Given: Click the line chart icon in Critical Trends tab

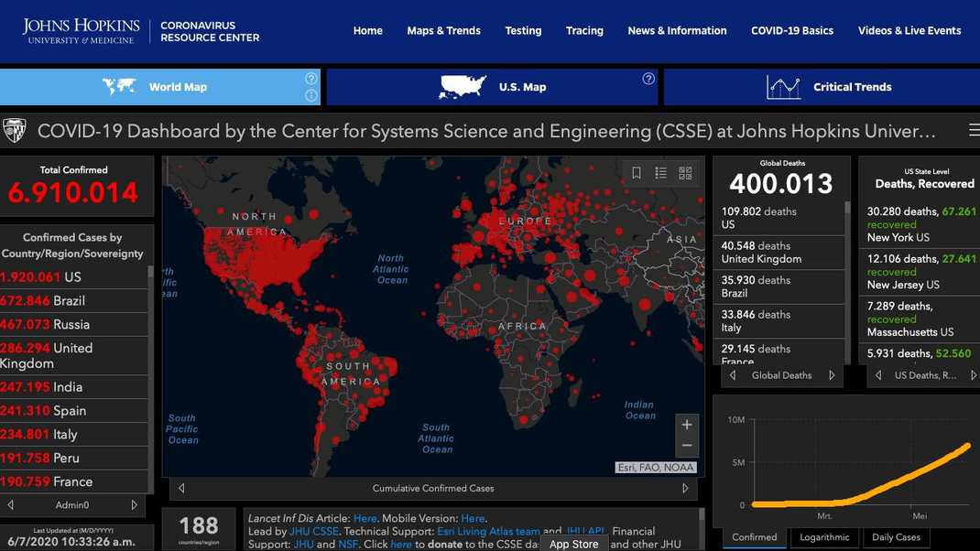Looking at the screenshot, I should click(x=783, y=87).
